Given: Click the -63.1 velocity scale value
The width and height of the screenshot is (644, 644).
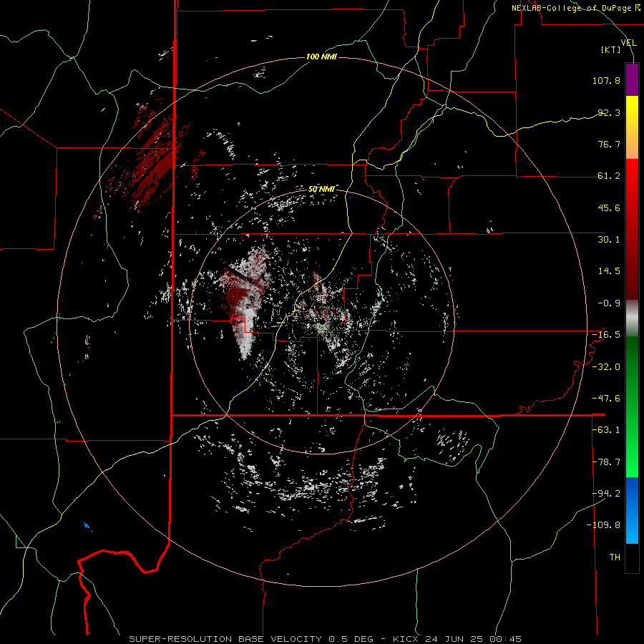Looking at the screenshot, I should point(606,430).
